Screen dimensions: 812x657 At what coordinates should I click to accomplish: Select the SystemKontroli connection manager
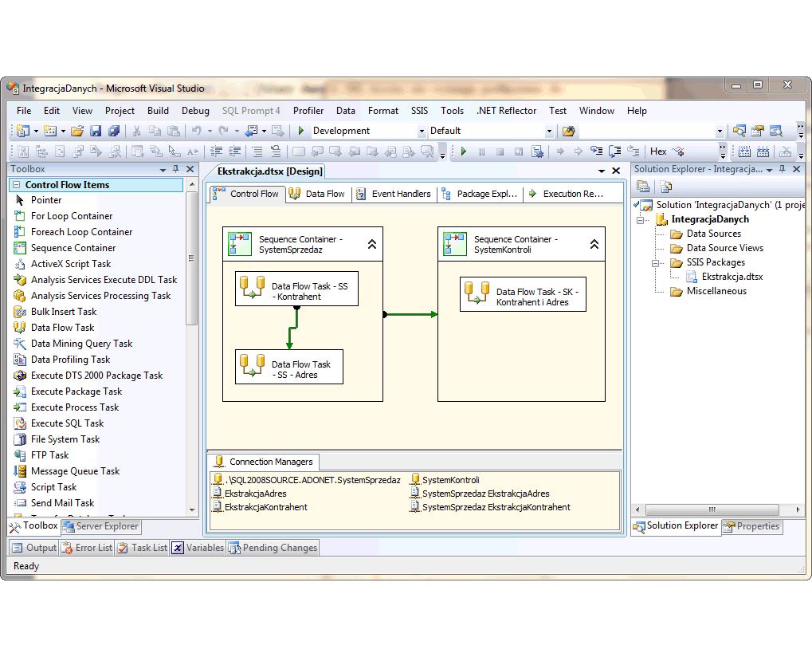(445, 480)
